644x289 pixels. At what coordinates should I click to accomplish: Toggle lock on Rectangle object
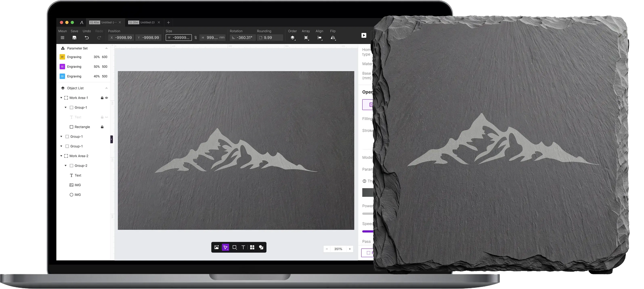102,127
